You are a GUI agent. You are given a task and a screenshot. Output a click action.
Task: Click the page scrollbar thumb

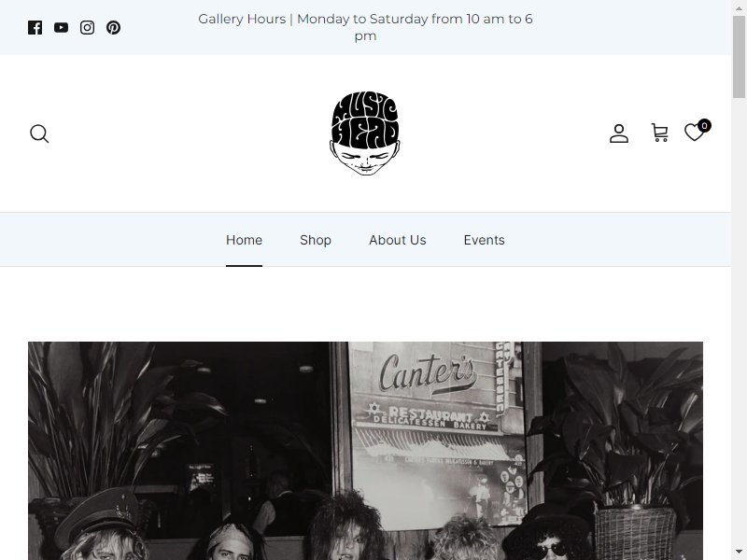pos(739,56)
